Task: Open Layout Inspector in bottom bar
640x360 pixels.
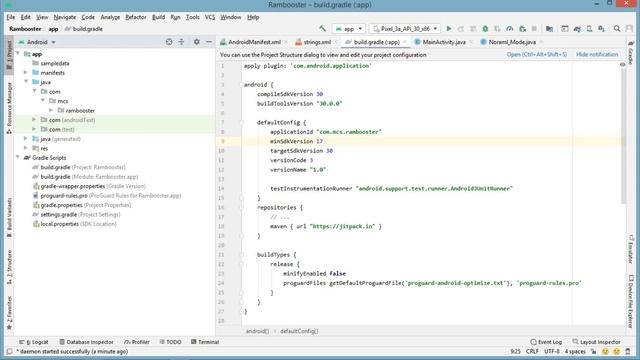Action: [596, 342]
